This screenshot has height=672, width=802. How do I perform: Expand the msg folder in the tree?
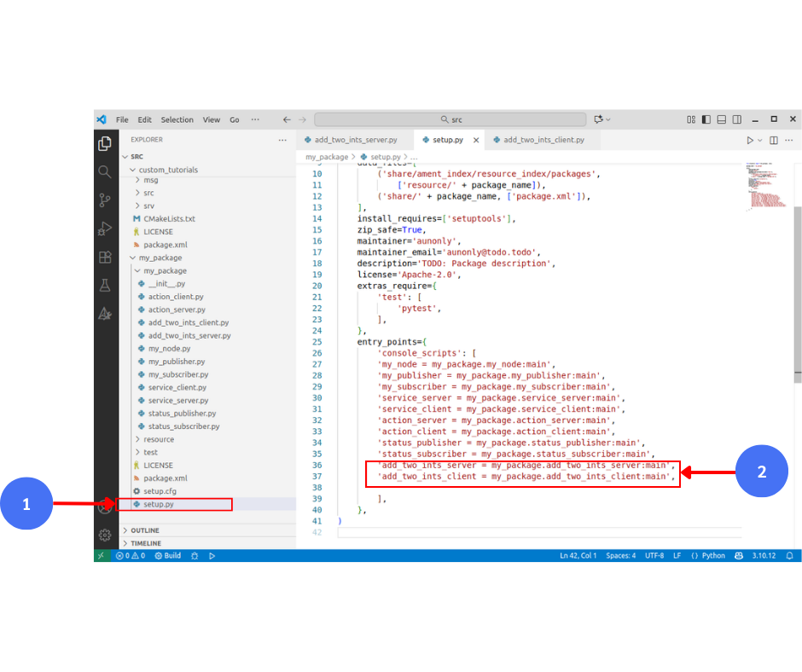click(149, 180)
